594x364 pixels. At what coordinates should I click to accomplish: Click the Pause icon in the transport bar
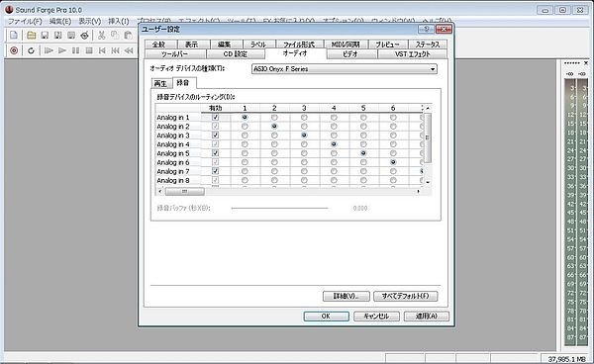coord(76,50)
